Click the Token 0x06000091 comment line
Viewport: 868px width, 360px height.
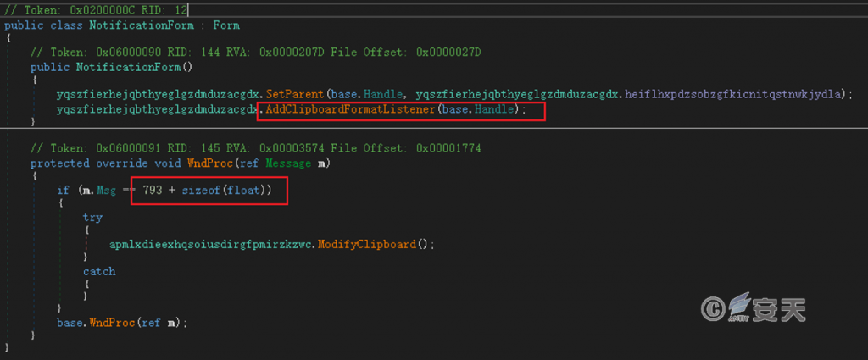254,149
